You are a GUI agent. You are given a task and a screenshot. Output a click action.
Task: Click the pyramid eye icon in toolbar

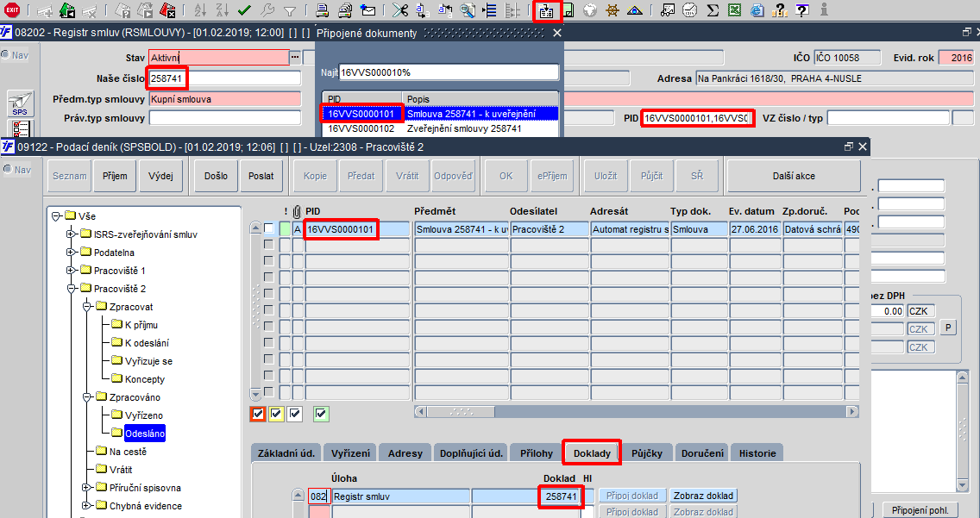[x=635, y=10]
